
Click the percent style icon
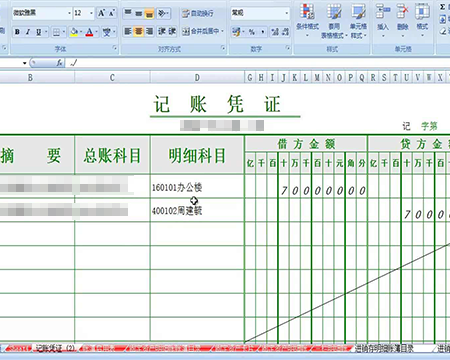point(252,32)
